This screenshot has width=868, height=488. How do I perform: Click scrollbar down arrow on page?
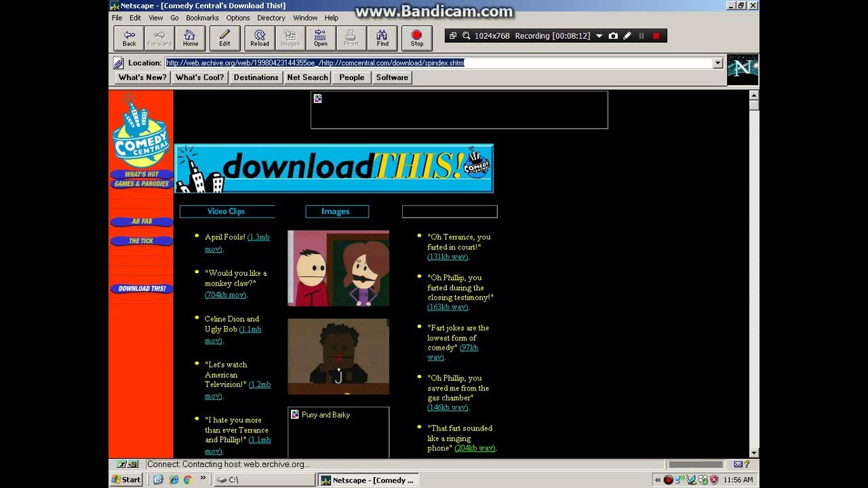coord(753,453)
